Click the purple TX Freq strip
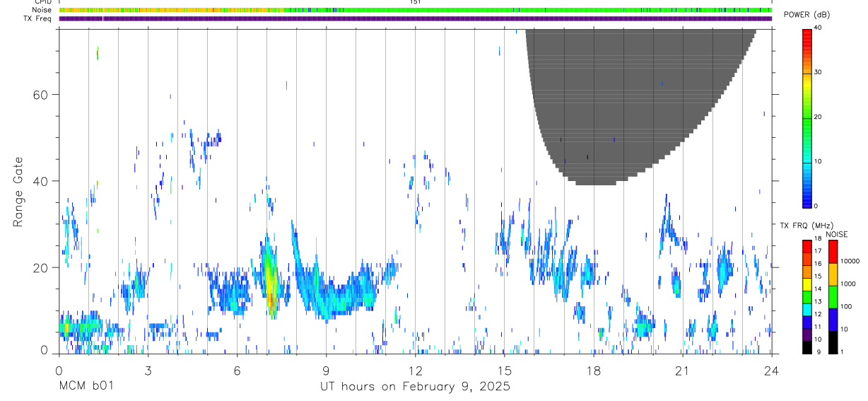The height and width of the screenshot is (401, 868). (415, 18)
